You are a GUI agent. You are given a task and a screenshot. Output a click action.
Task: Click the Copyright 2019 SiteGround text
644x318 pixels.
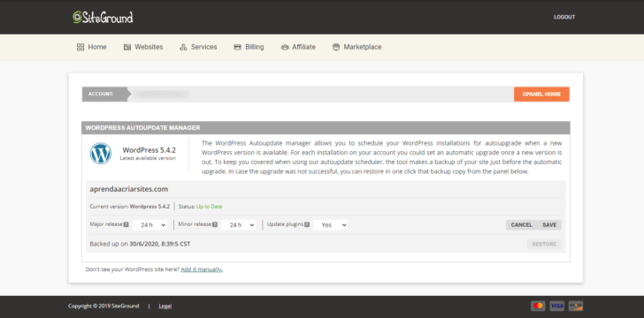pos(103,307)
